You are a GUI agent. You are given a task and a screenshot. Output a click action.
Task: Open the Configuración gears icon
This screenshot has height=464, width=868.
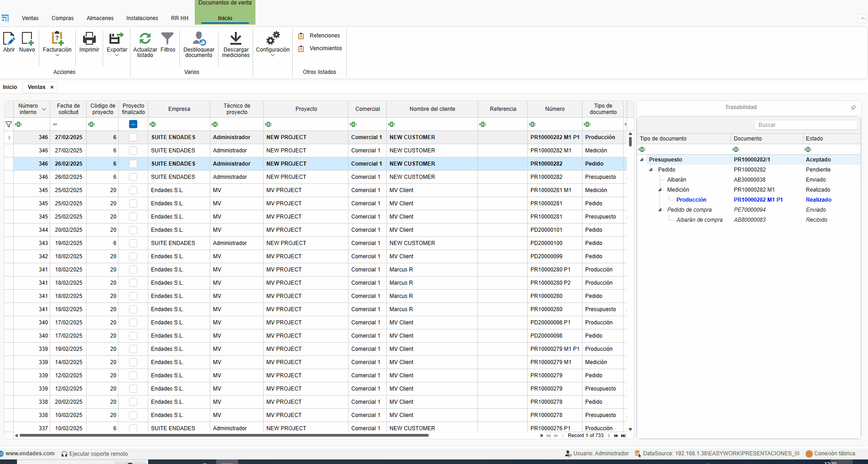click(273, 38)
